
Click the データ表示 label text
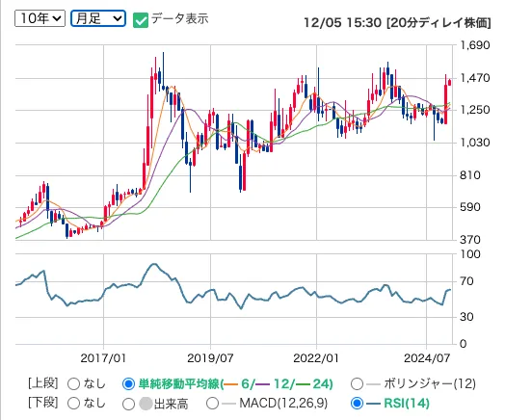(x=179, y=18)
